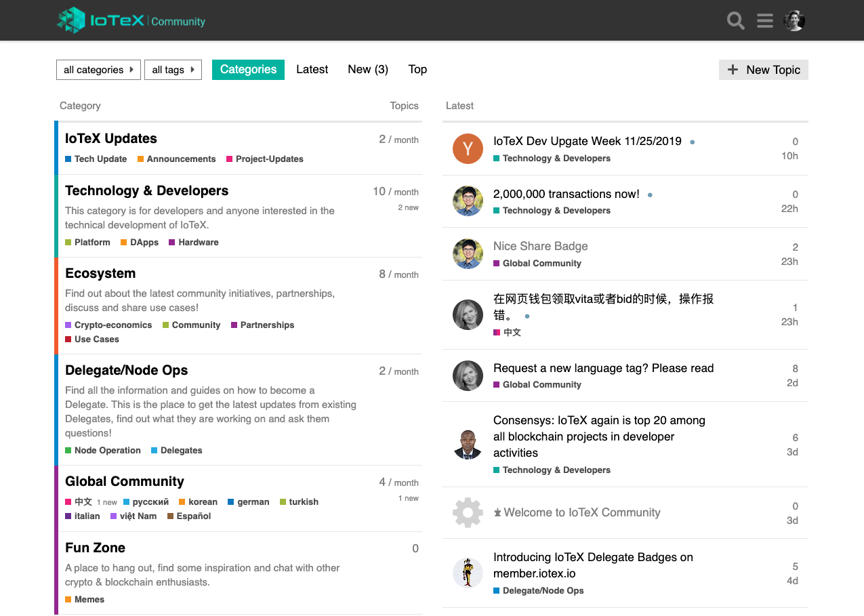Open topic Introducing IoTeX Delegate Badges
The width and height of the screenshot is (864, 616).
tap(593, 565)
